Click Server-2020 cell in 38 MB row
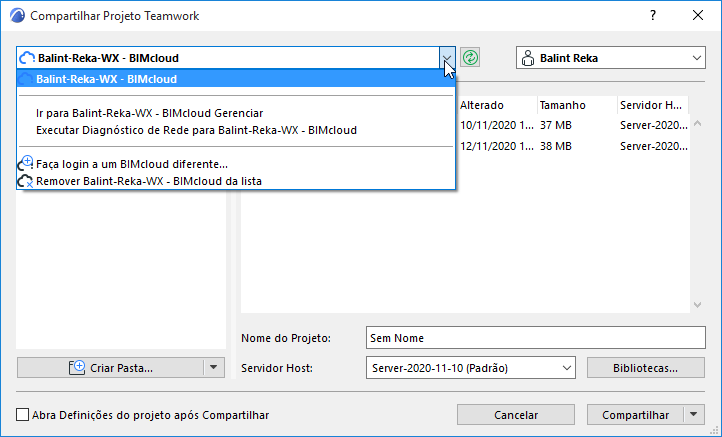Image resolution: width=722 pixels, height=437 pixels. point(653,146)
